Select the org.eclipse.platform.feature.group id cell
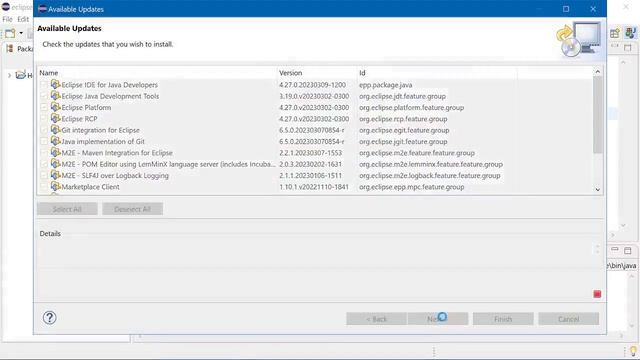The width and height of the screenshot is (640, 360). pyautogui.click(x=411, y=108)
